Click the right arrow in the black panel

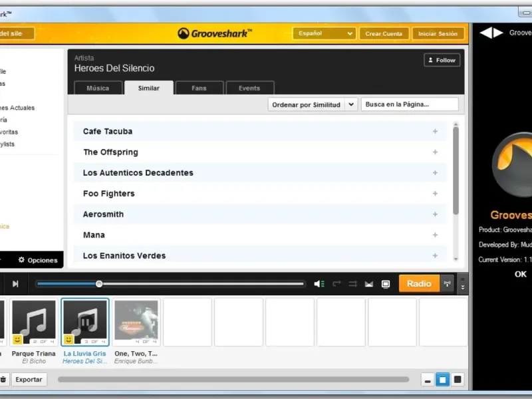tap(498, 33)
